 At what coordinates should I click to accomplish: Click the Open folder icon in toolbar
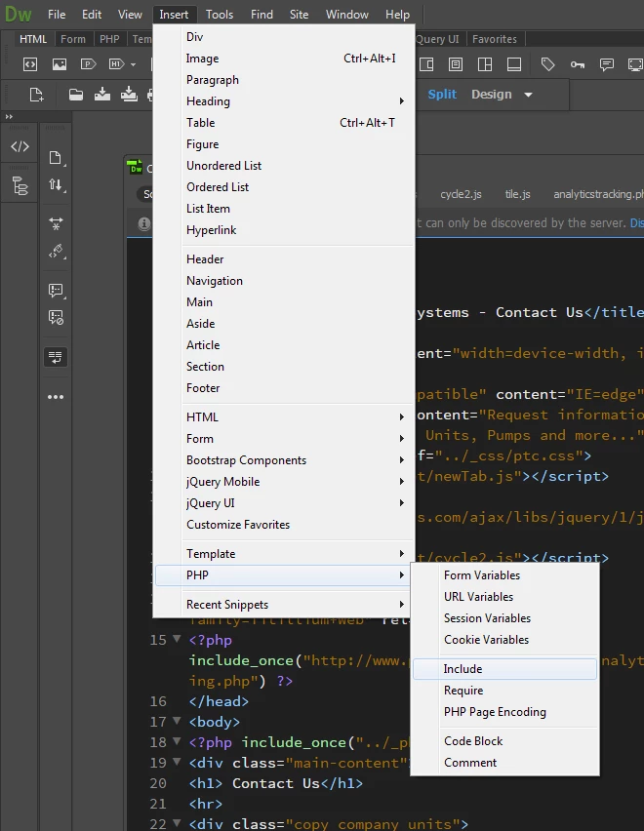pos(76,95)
